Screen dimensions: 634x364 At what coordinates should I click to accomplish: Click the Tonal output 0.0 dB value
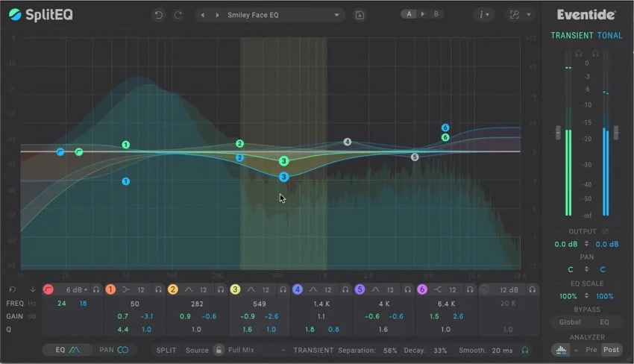(x=607, y=245)
